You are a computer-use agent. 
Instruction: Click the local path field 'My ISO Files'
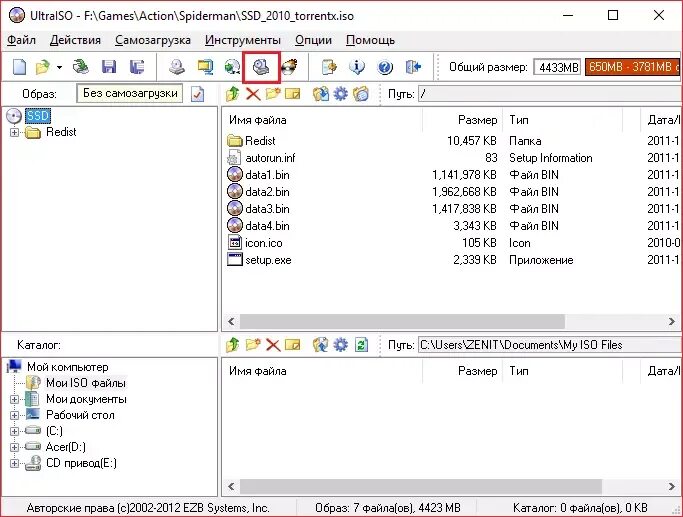(x=550, y=345)
